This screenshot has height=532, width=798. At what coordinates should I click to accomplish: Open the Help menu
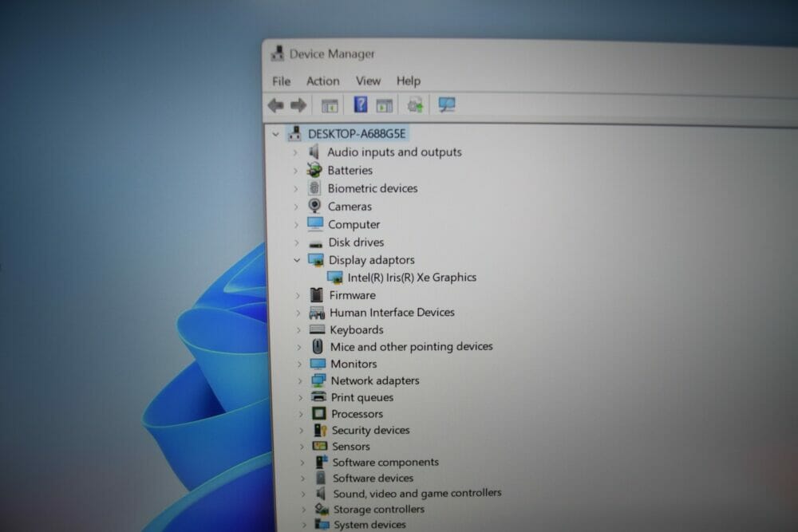(408, 81)
